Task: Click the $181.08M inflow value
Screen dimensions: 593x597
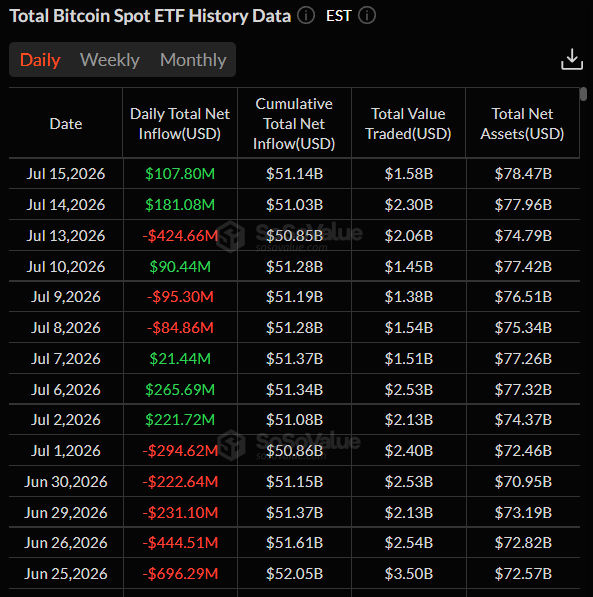Action: [180, 204]
